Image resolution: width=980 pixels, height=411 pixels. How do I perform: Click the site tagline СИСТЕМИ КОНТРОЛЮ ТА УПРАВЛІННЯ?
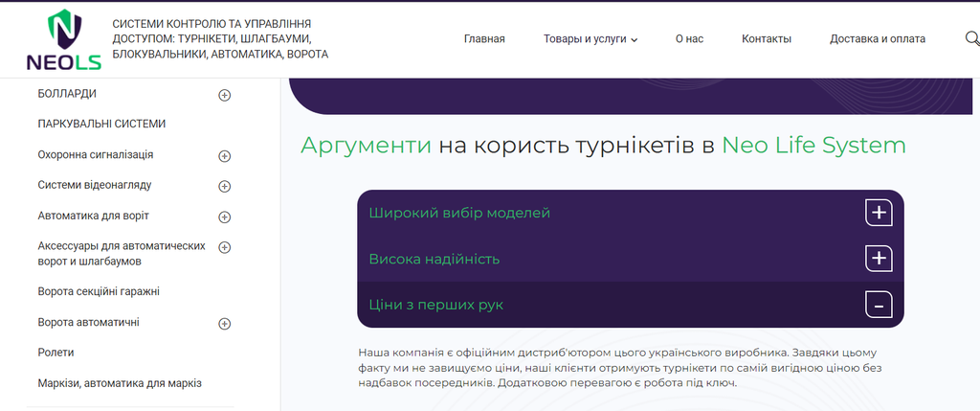pyautogui.click(x=220, y=38)
